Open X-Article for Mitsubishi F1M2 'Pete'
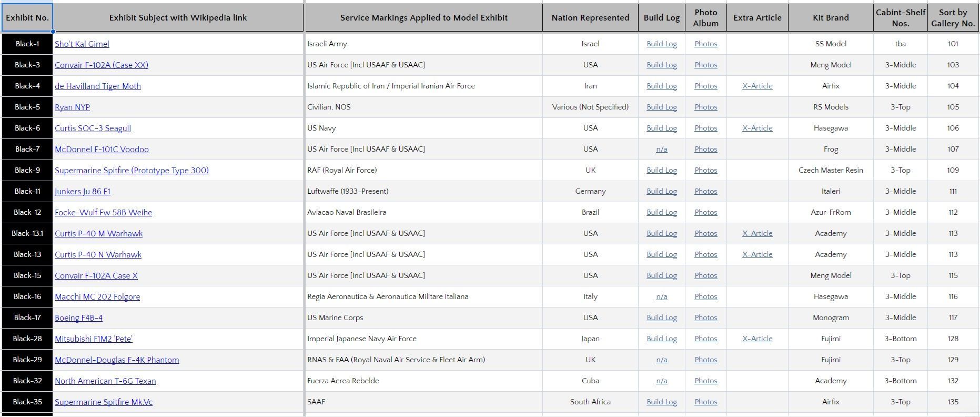This screenshot has width=980, height=417. (757, 339)
